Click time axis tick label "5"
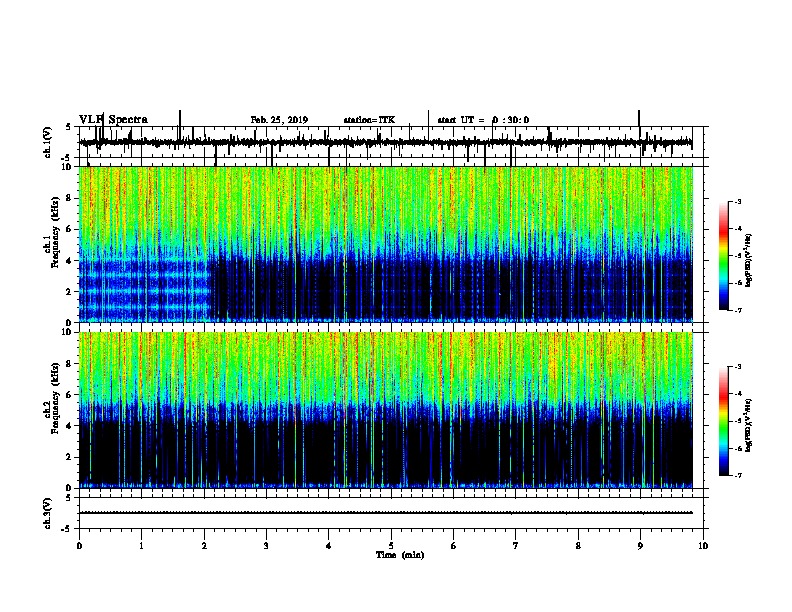The height and width of the screenshot is (612, 792). pyautogui.click(x=391, y=546)
